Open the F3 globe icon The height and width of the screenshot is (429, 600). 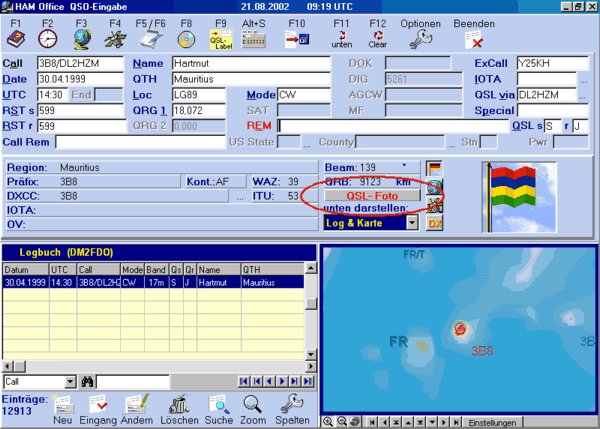pos(82,39)
